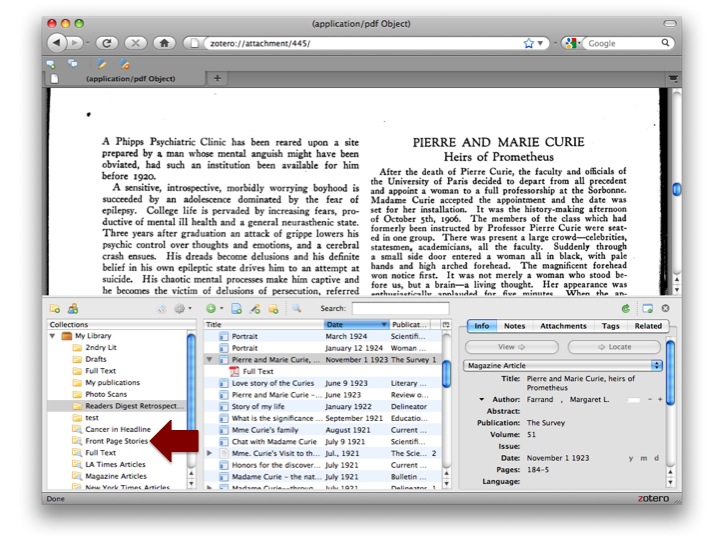Click the collections pane scrollbar thumb
The image size is (720, 540).
pos(191,381)
